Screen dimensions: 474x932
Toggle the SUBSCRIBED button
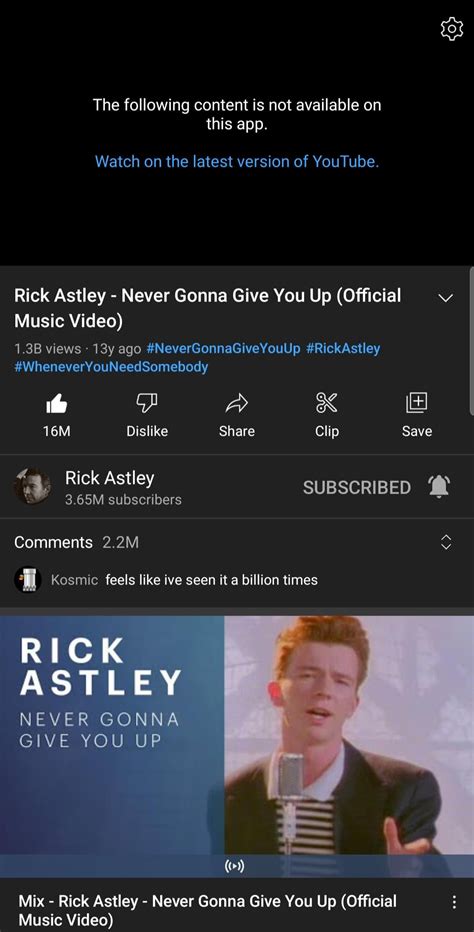point(357,487)
